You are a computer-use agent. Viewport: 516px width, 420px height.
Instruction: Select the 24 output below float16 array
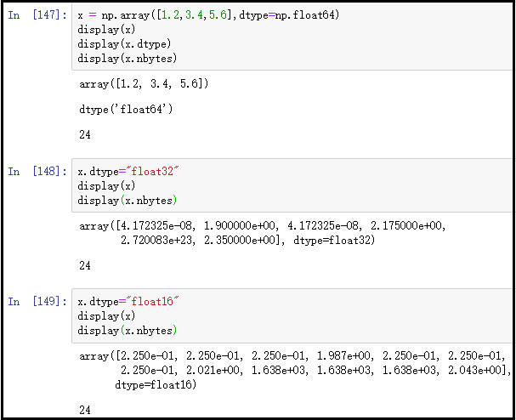(x=85, y=410)
